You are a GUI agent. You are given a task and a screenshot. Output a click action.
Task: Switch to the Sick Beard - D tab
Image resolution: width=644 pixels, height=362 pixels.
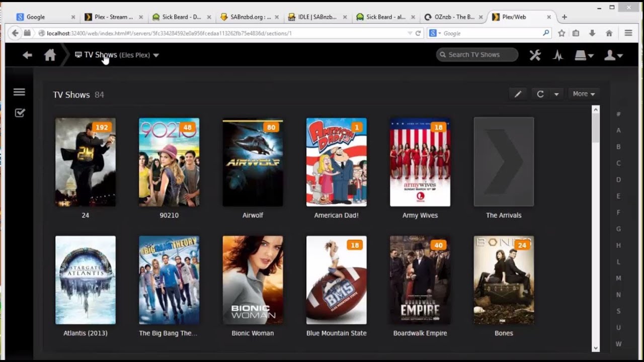coord(182,17)
